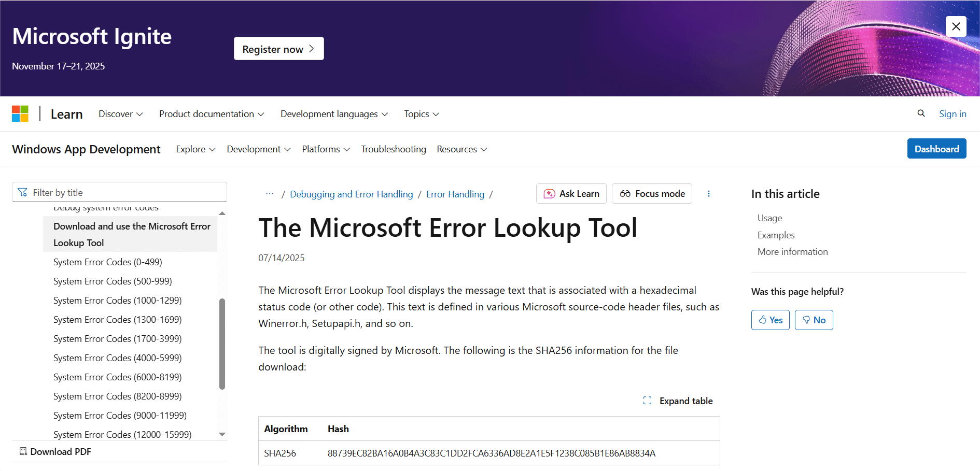Open the Platforms dropdown menu
Screen dimensions: 980x471
click(x=326, y=149)
